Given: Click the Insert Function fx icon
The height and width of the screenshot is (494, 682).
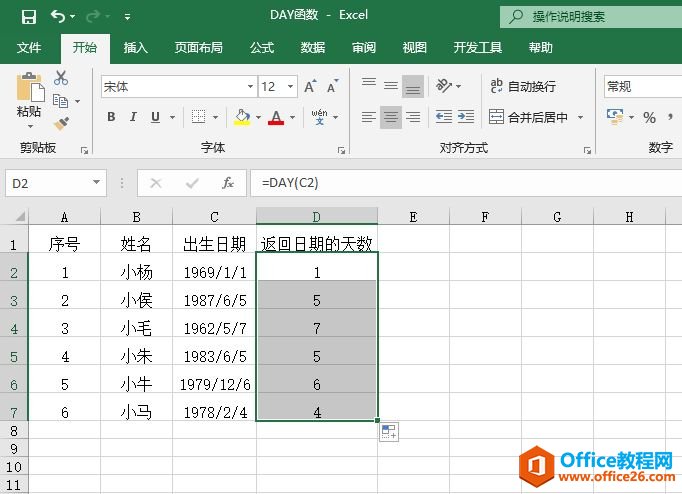Looking at the screenshot, I should click(x=228, y=183).
